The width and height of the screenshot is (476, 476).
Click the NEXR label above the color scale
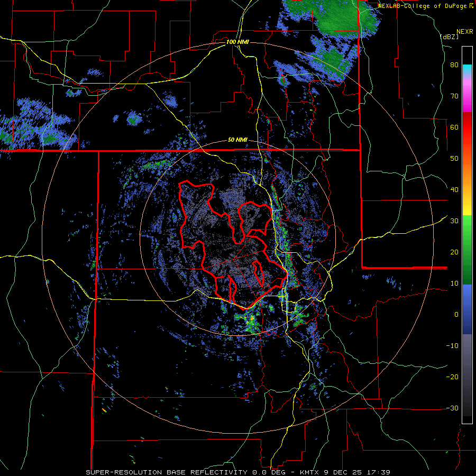[x=464, y=32]
